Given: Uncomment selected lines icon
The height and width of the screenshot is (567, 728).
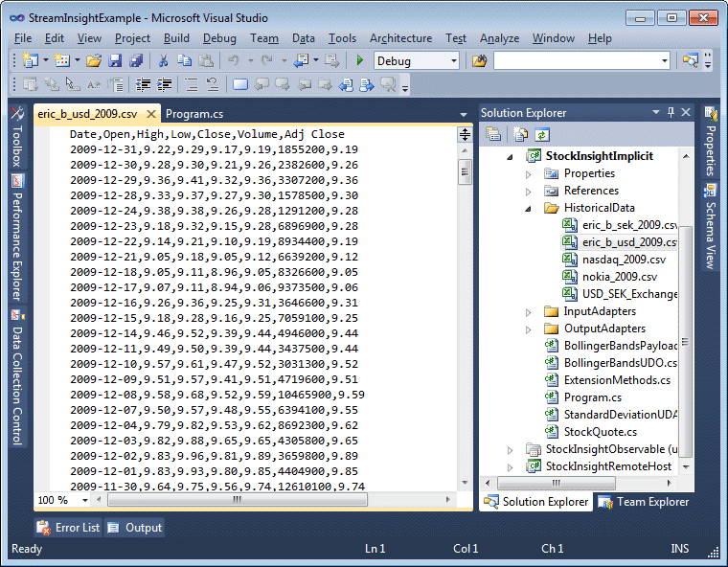Looking at the screenshot, I should point(213,84).
